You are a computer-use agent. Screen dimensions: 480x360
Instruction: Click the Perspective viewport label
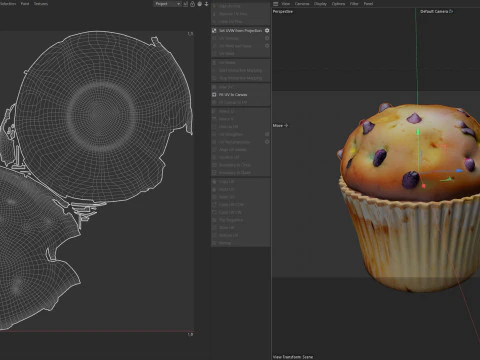point(283,11)
